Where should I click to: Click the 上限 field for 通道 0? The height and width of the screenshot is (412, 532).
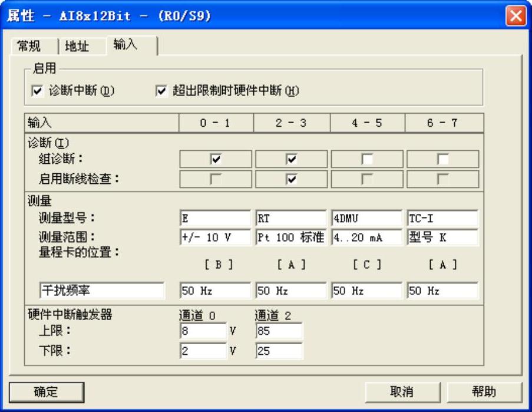point(203,331)
